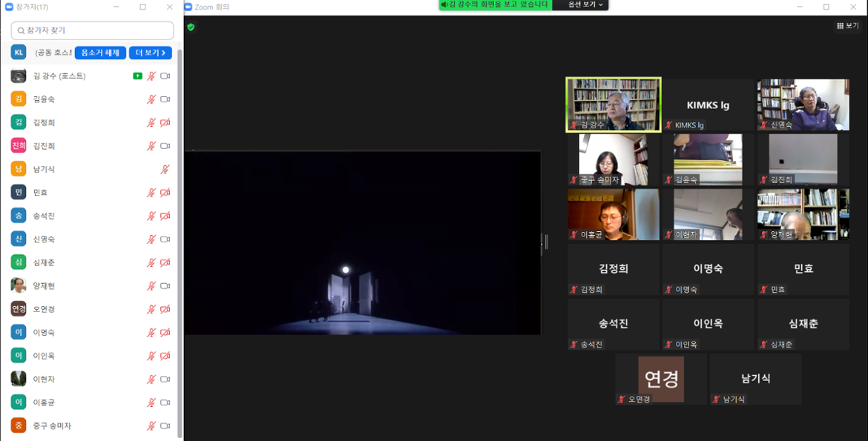Click the green screen-sharing icon beside 김 강수 (호스트)
Viewport: 868px width, 441px height.
[x=138, y=76]
